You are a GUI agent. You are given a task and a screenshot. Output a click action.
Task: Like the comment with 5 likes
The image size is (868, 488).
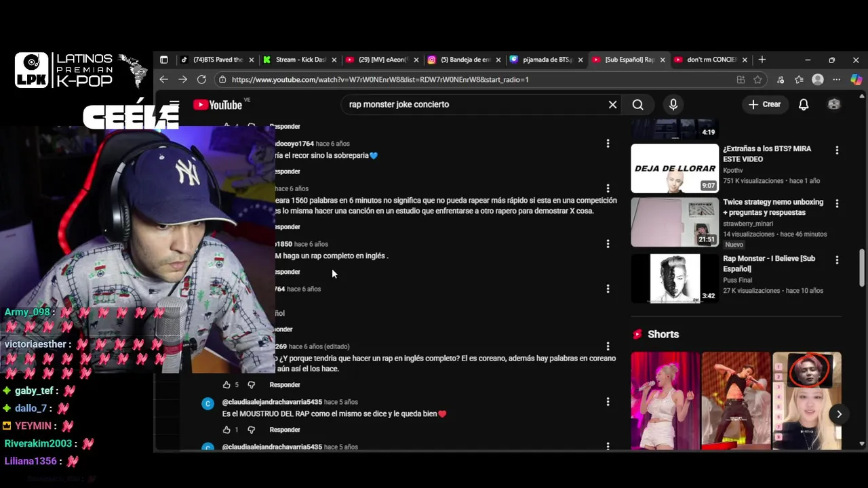(x=226, y=385)
